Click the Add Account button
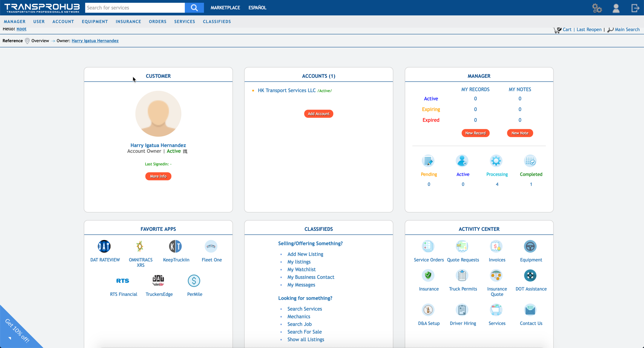 pyautogui.click(x=319, y=114)
